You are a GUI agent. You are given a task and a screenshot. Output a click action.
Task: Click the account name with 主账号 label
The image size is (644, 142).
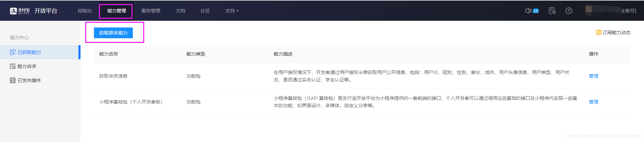tap(611, 11)
